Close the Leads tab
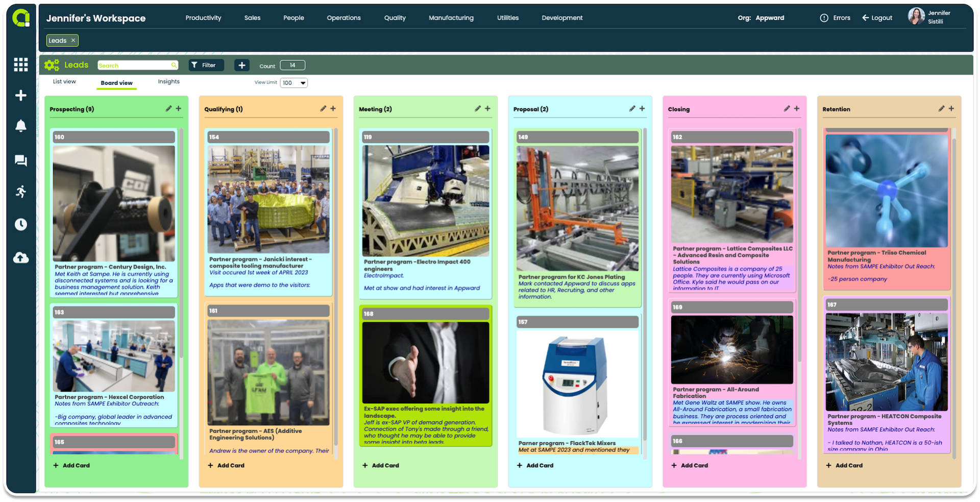 pos(73,40)
